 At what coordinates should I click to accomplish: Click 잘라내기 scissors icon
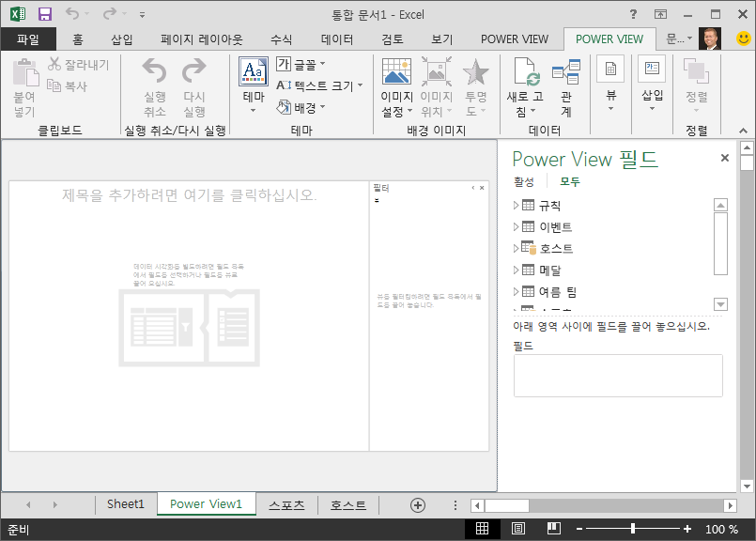[x=54, y=64]
